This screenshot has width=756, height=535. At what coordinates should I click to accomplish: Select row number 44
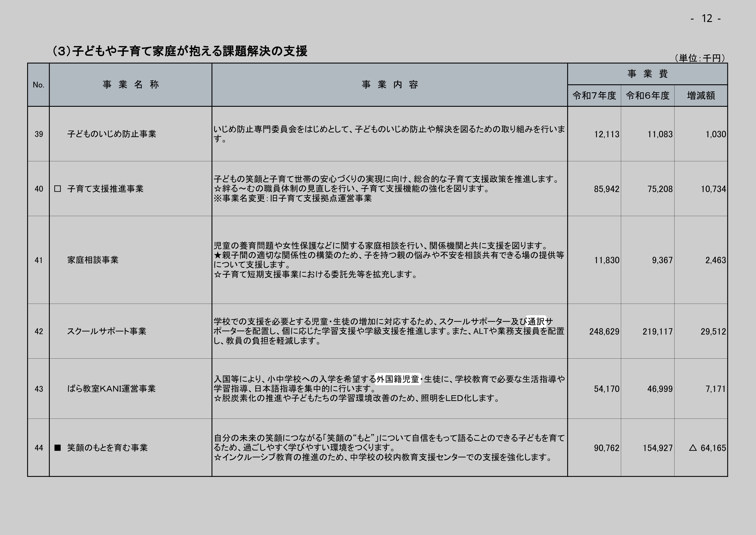pos(39,448)
